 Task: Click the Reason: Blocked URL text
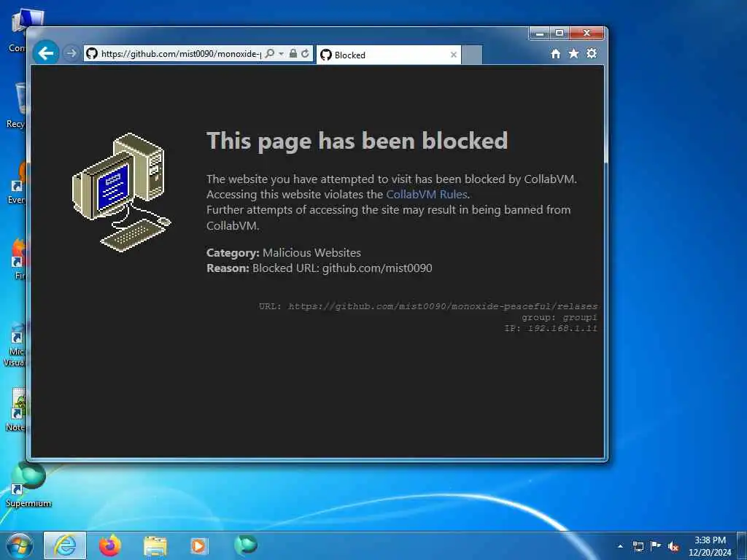pyautogui.click(x=320, y=268)
